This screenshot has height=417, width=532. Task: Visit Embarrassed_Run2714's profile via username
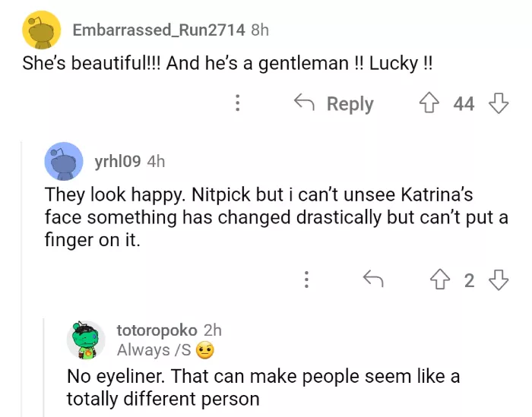coord(158,30)
